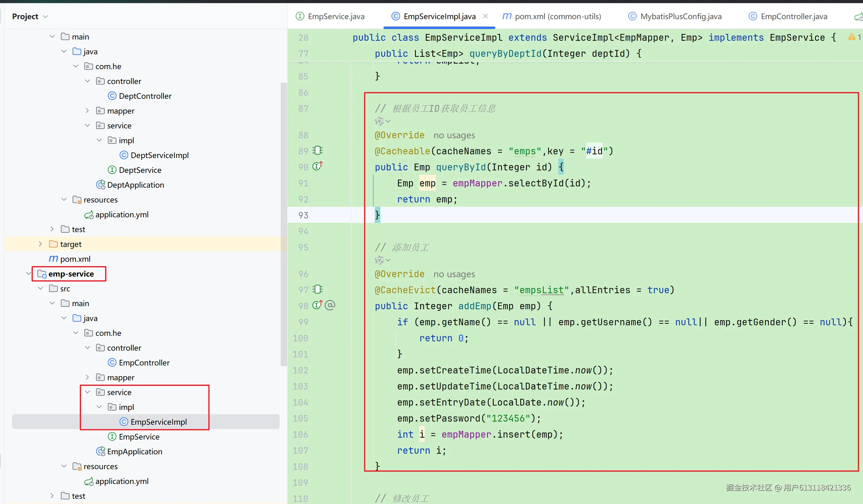Click the 'no usages' hint on queryById
The image size is (863, 504).
[454, 135]
